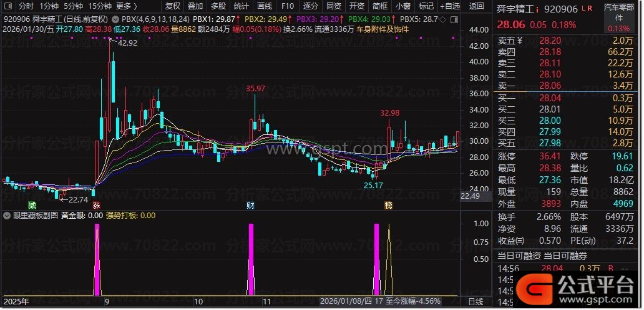The height and width of the screenshot is (310, 644).
Task: Click the '减' event marker below the chart
Action: tap(31, 205)
